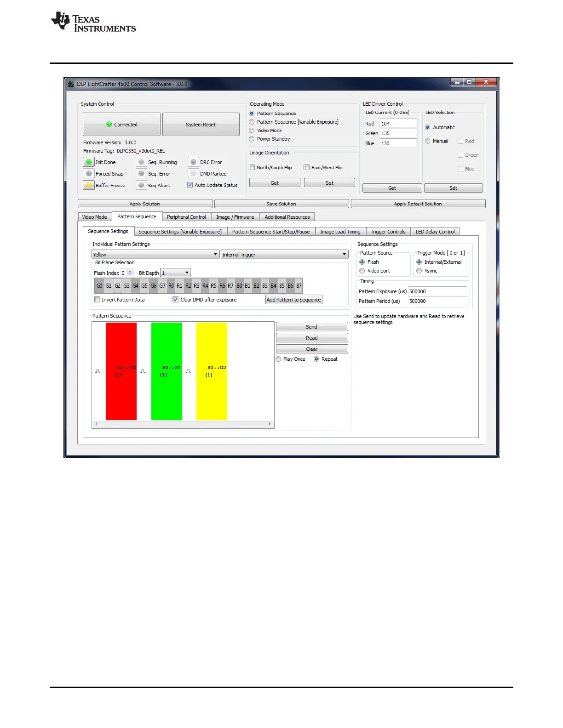The height and width of the screenshot is (728, 563).
Task: Select bit plane R4
Action: tap(205, 286)
